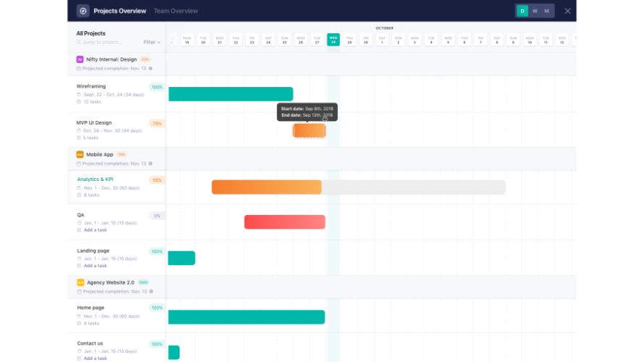Image resolution: width=644 pixels, height=362 pixels.
Task: Click Contact us 100% badge
Action: pos(157,345)
